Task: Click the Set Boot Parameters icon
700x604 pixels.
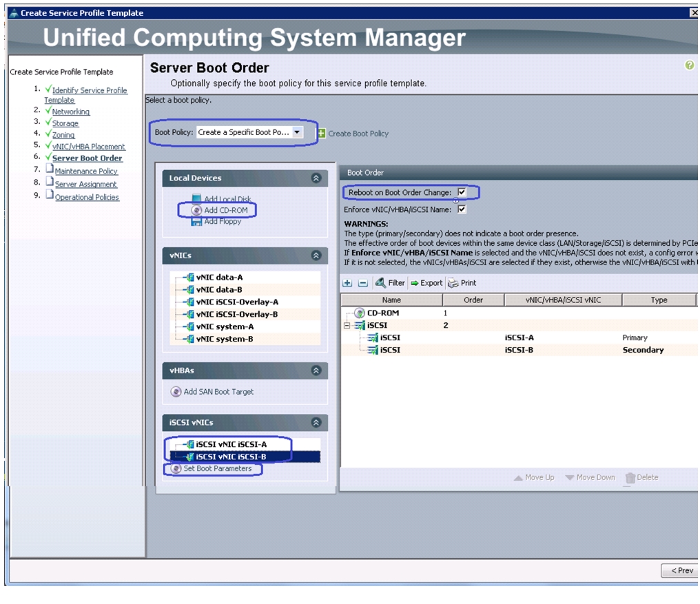Action: [176, 468]
